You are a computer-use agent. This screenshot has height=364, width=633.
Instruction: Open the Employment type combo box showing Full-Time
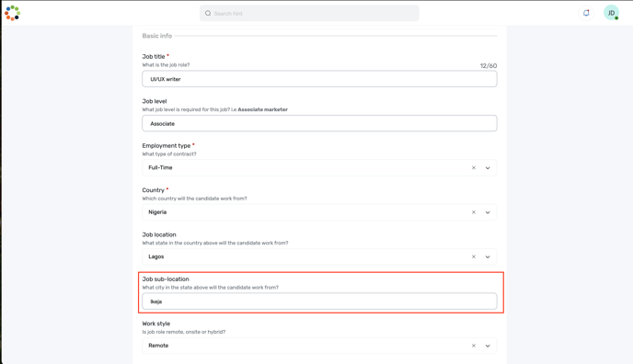pos(319,167)
